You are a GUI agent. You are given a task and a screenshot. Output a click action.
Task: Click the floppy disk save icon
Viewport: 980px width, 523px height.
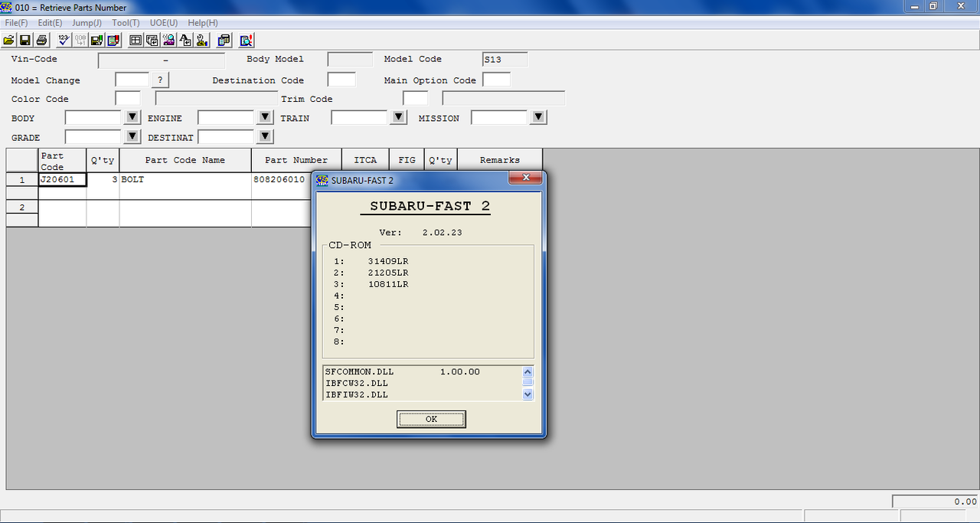pyautogui.click(x=25, y=40)
